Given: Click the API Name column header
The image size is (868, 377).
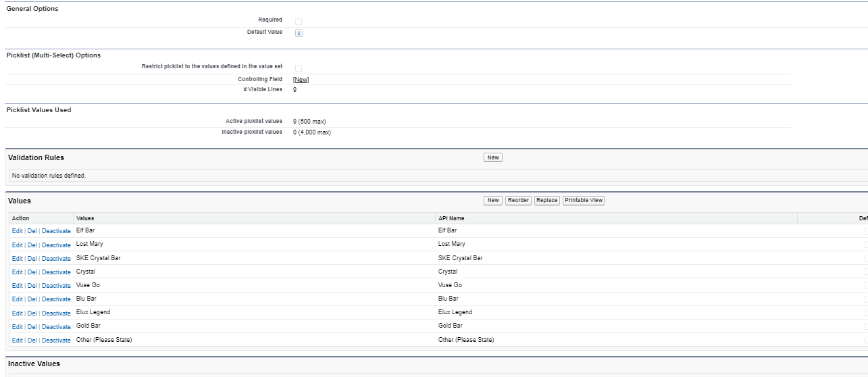Looking at the screenshot, I should tap(451, 218).
